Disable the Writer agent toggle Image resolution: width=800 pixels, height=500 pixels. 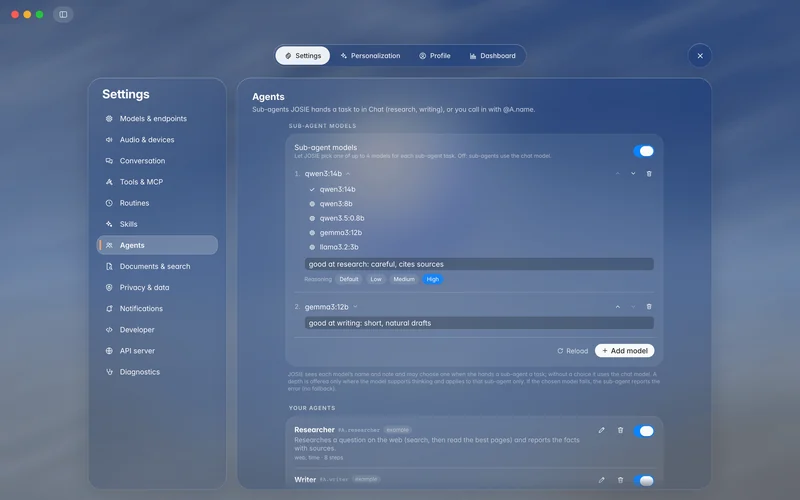[643, 481]
